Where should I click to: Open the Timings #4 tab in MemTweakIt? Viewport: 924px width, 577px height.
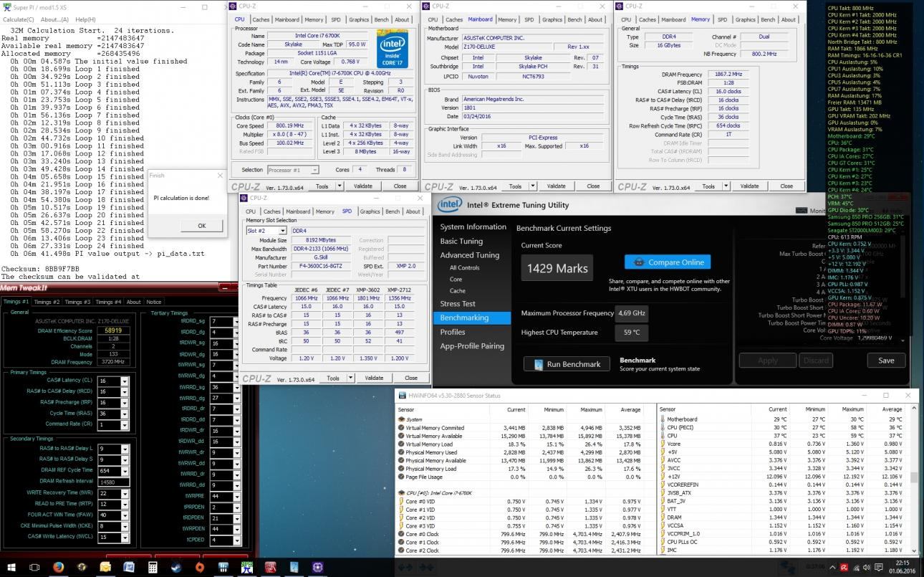pos(109,302)
